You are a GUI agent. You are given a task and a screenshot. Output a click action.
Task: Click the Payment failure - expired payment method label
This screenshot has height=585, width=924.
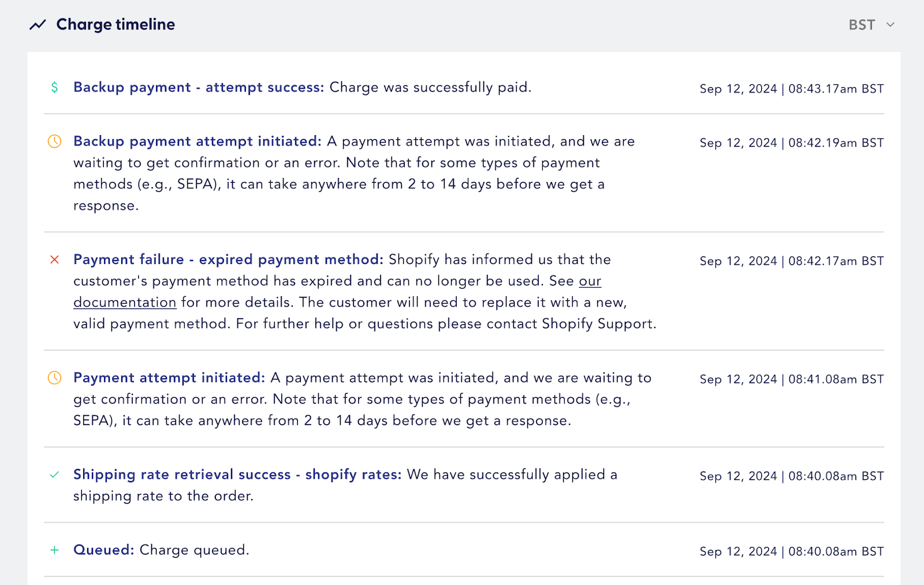[228, 259]
